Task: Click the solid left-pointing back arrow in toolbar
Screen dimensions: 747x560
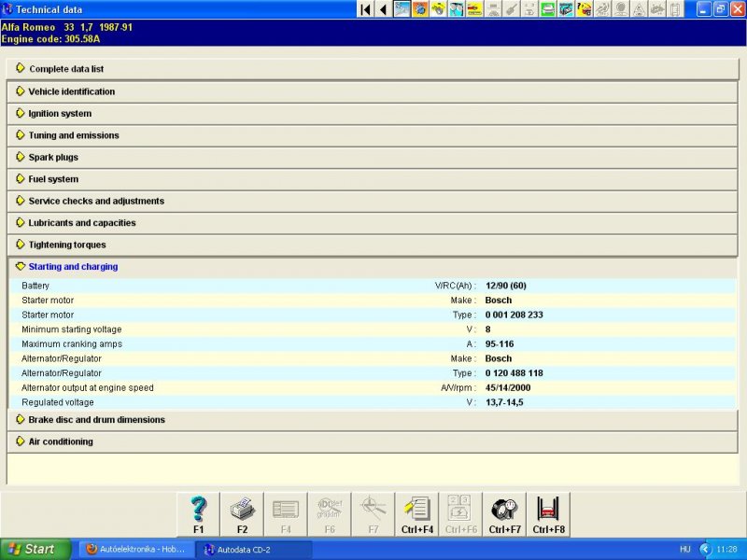Action: point(384,9)
